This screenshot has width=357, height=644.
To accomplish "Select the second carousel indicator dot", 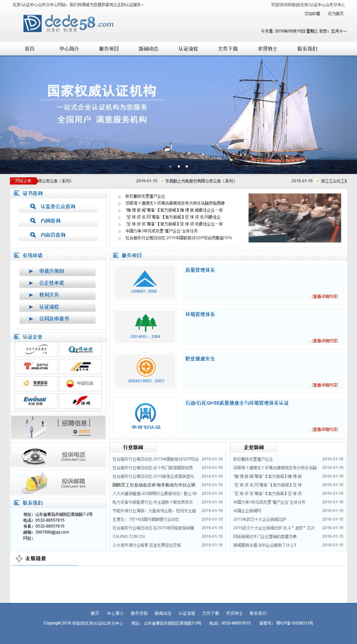I will (179, 165).
